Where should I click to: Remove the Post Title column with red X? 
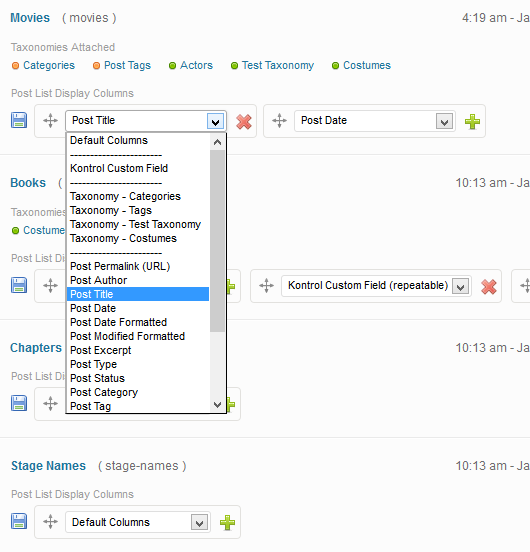click(x=244, y=122)
